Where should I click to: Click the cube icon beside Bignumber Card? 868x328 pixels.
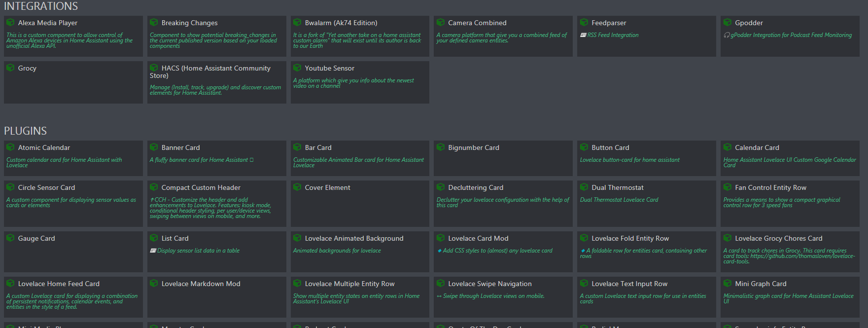441,147
